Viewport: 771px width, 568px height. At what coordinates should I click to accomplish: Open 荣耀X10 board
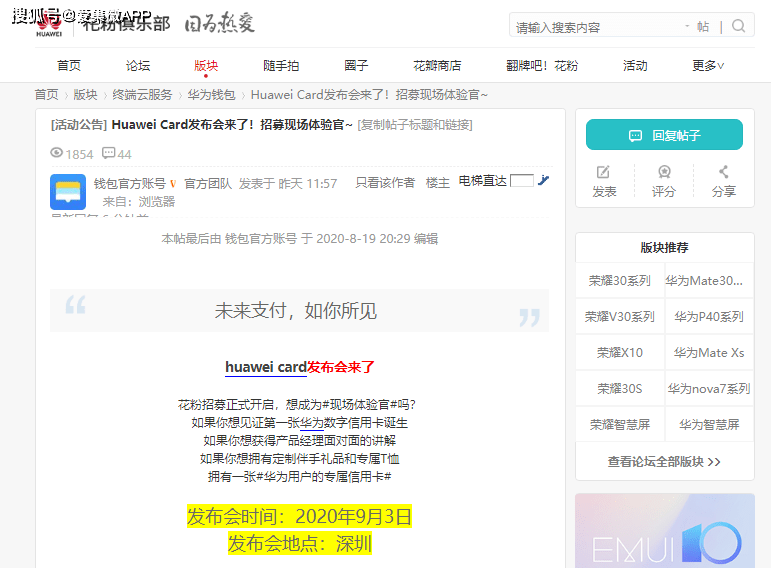tap(620, 353)
